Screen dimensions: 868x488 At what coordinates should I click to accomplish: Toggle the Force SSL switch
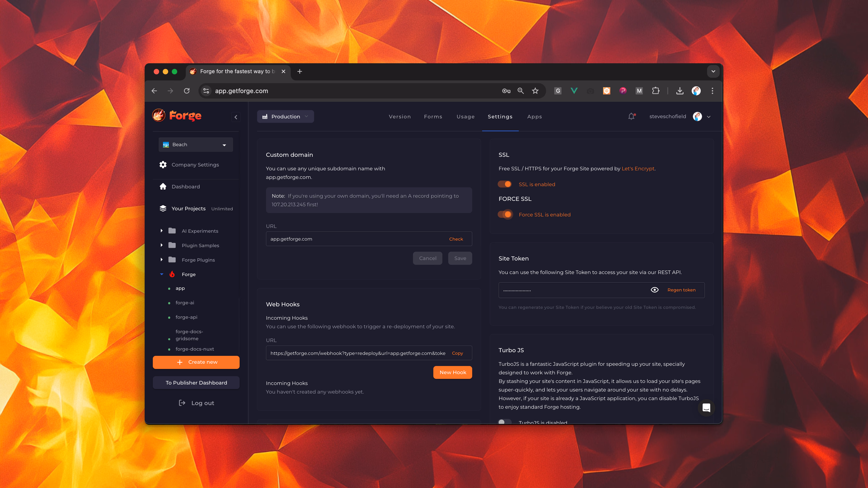505,215
